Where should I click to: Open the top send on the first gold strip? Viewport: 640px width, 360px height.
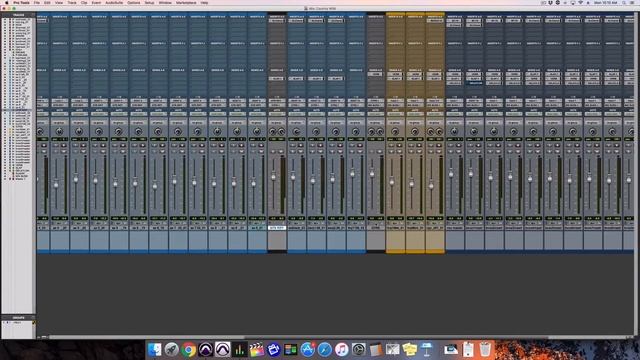coord(396,74)
